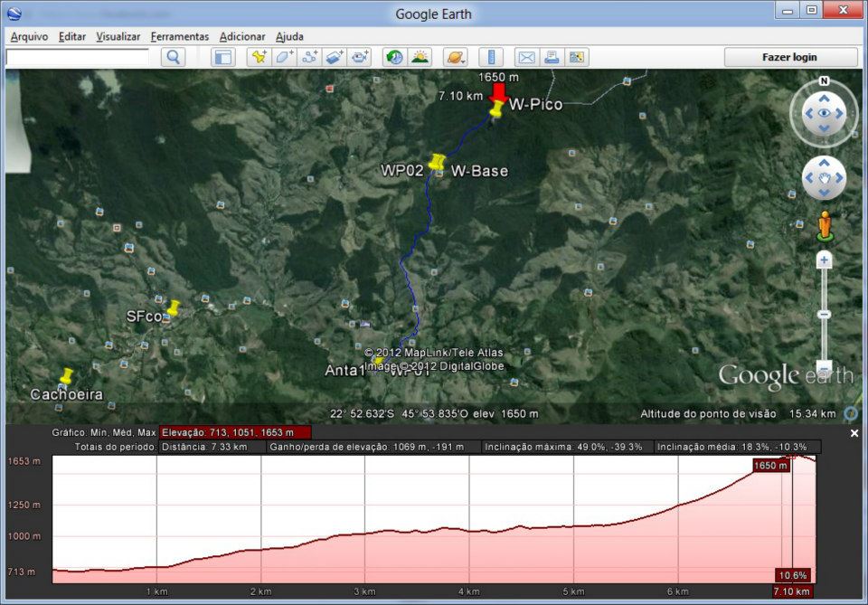Click in the search input field
The image size is (868, 605).
coord(78,57)
